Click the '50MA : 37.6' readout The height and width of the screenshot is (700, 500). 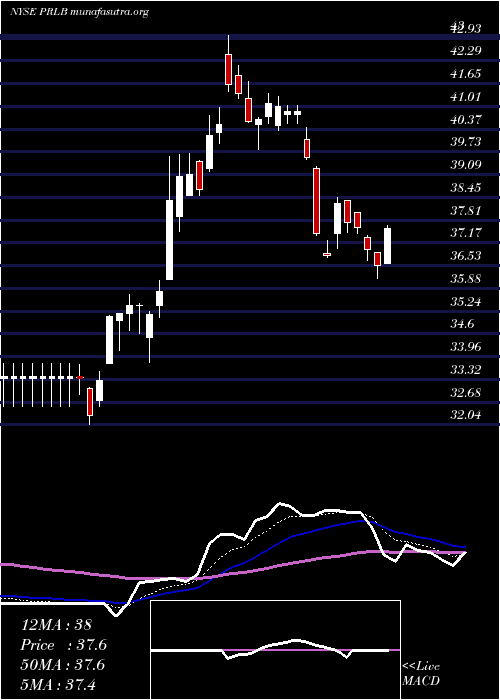pyautogui.click(x=62, y=665)
